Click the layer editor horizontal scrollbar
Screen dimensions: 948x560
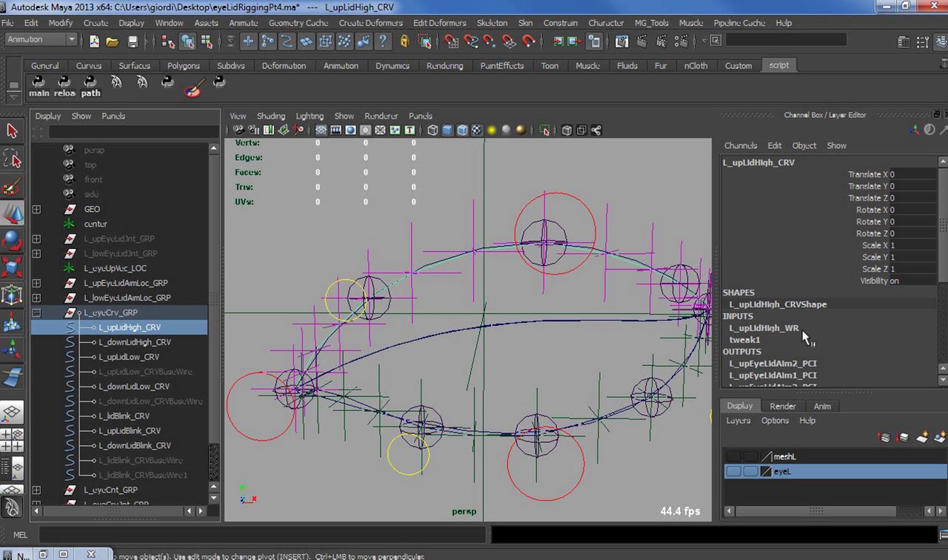(x=816, y=511)
